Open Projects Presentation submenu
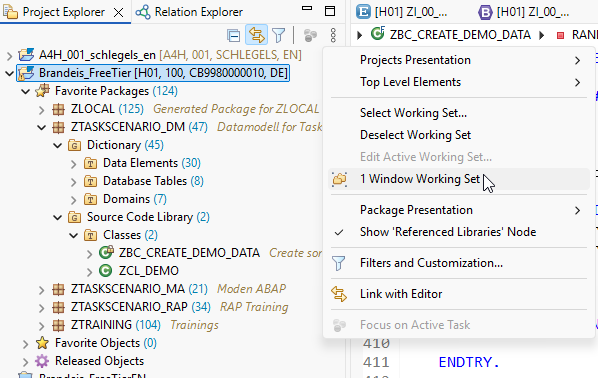The height and width of the screenshot is (378, 598). click(x=458, y=60)
